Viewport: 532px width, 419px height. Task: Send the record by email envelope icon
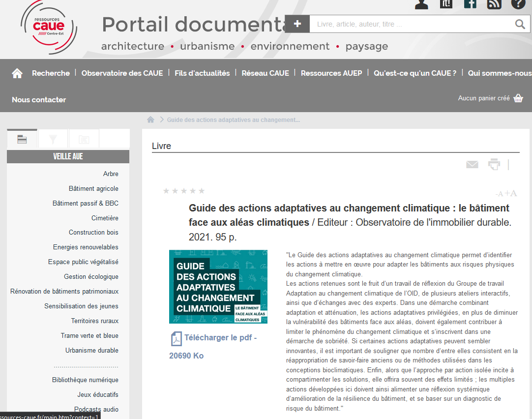[472, 165]
